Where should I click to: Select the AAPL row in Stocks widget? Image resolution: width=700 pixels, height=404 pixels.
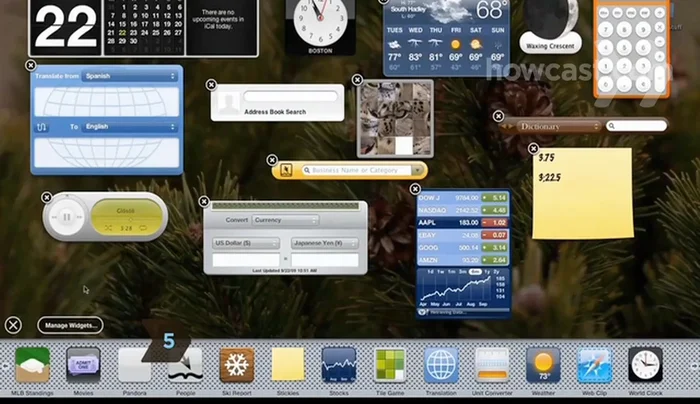[x=463, y=222]
